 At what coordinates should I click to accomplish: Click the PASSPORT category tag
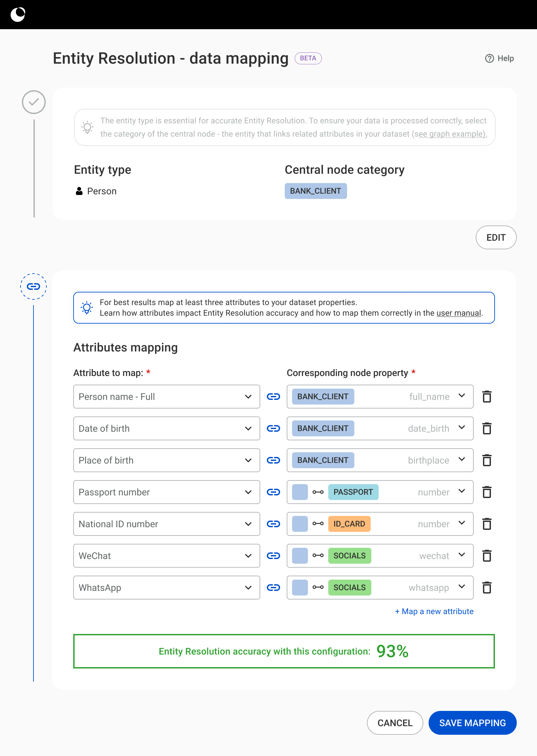[x=353, y=492]
